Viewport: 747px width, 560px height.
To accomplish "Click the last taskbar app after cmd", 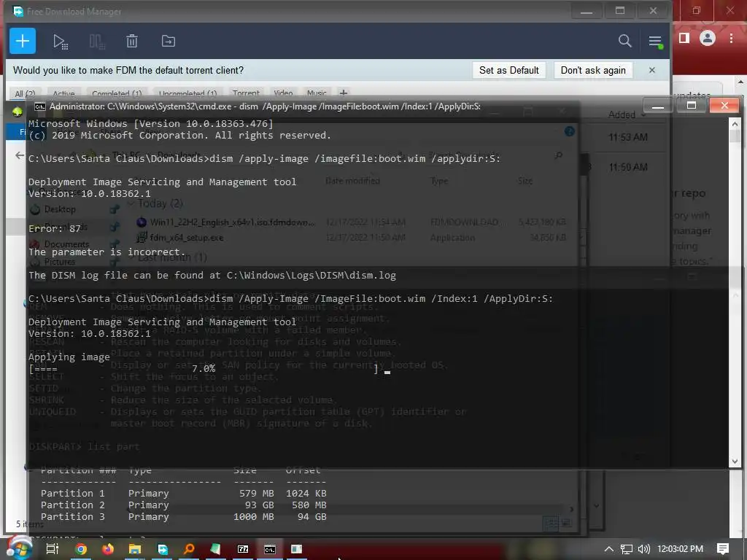I will pos(296,549).
